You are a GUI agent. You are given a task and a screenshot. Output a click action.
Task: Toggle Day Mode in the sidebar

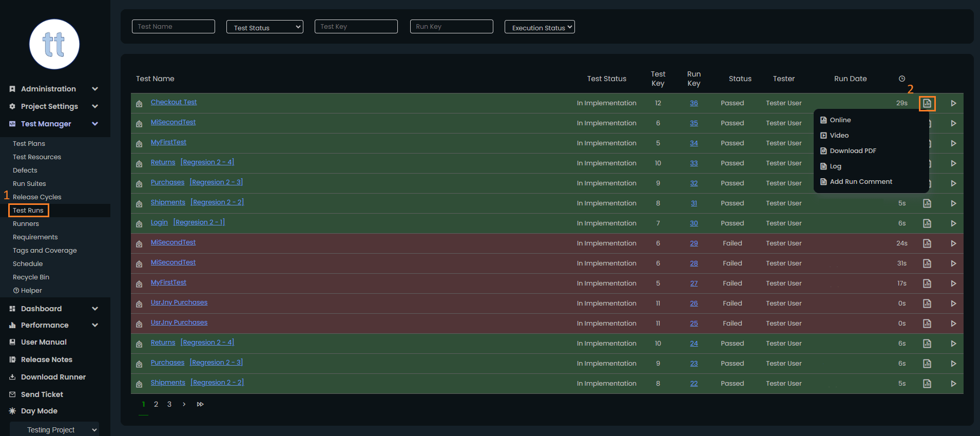tap(39, 411)
